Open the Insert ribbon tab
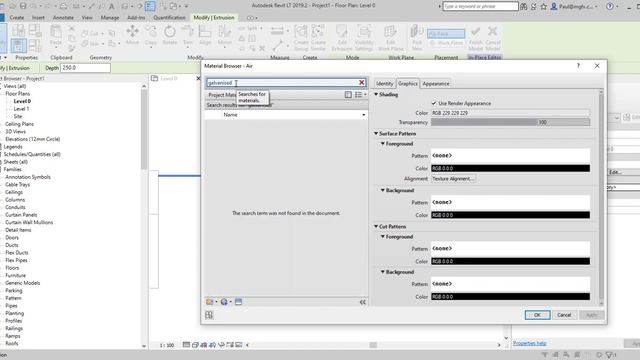Screen dimensions: 640x360 [x=38, y=18]
